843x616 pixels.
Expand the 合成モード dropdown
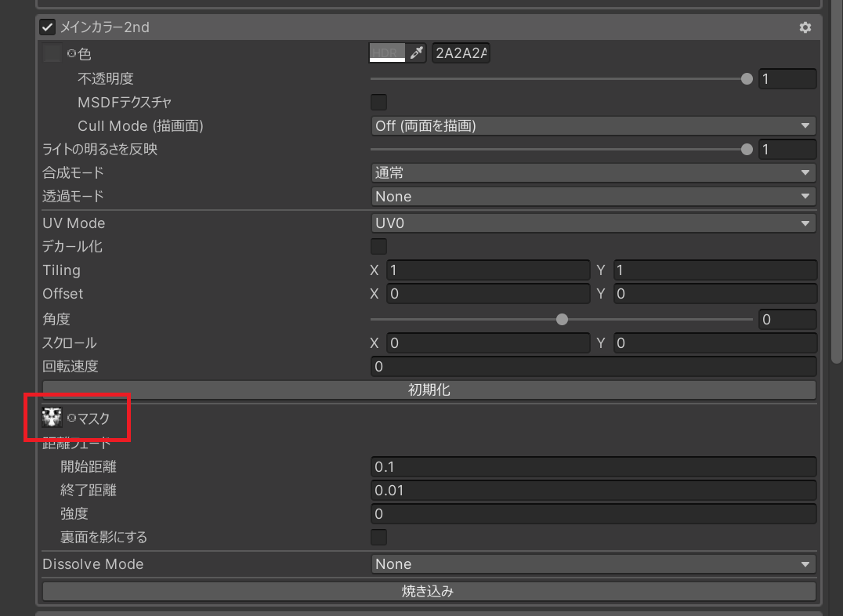coord(593,172)
